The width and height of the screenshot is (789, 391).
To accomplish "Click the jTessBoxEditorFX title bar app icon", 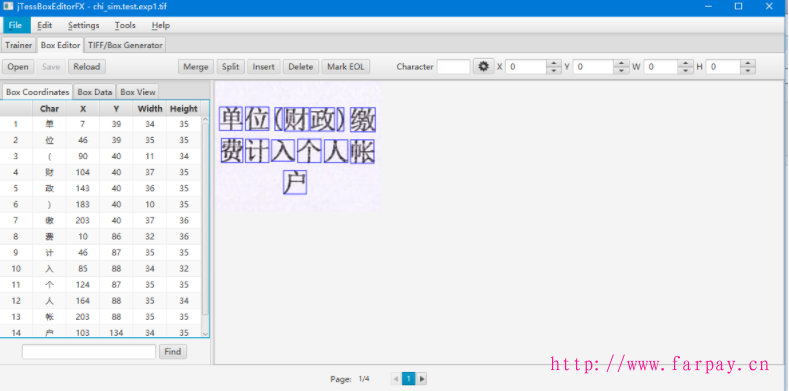I will [8, 7].
